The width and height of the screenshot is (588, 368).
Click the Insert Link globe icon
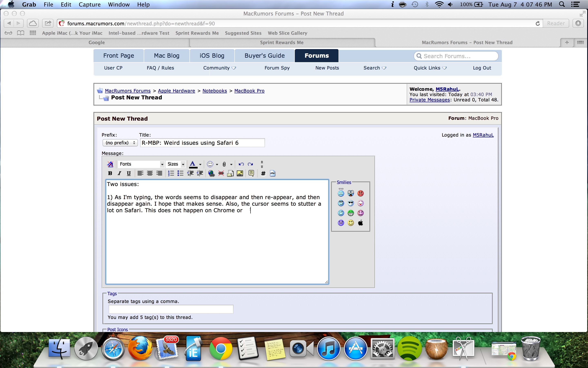[x=211, y=173]
